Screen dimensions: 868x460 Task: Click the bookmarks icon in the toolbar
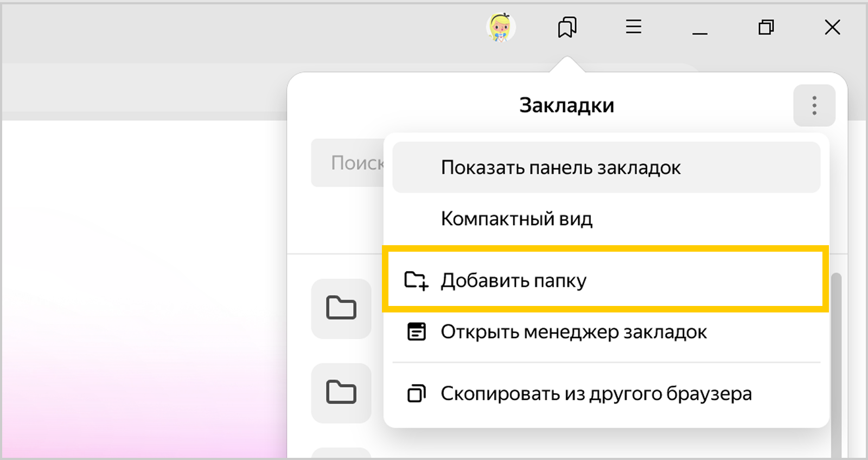tap(567, 27)
